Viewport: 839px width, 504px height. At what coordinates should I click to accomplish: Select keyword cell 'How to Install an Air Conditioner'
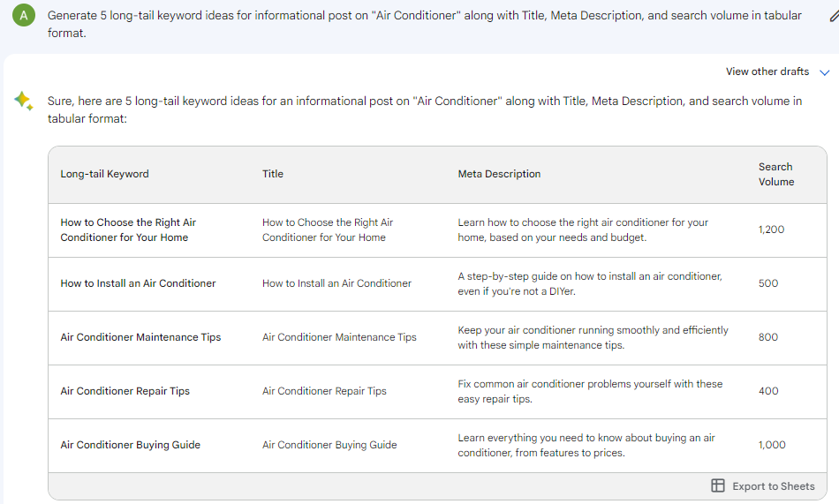tap(138, 283)
